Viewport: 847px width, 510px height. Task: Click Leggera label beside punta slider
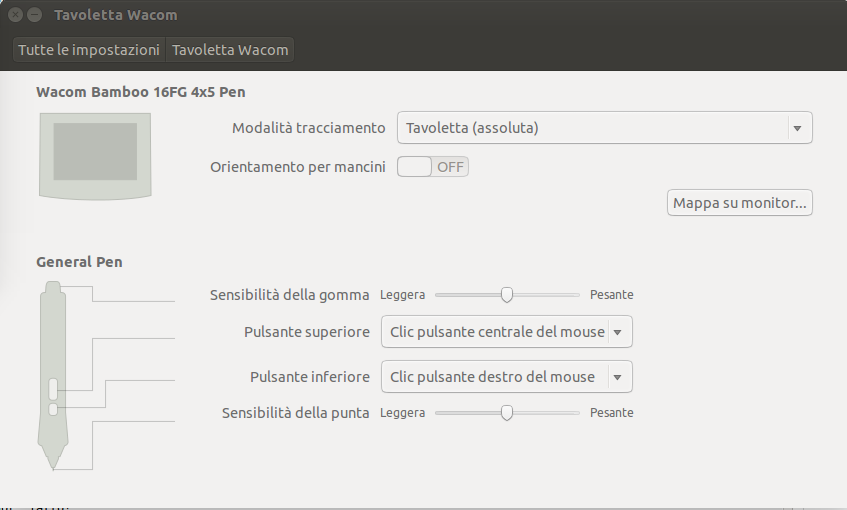[402, 413]
